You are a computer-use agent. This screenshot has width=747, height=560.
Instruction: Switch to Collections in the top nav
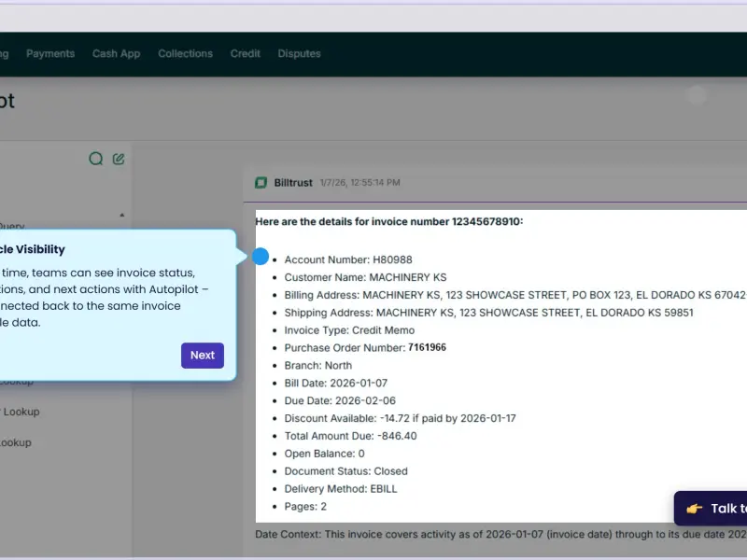click(x=185, y=54)
